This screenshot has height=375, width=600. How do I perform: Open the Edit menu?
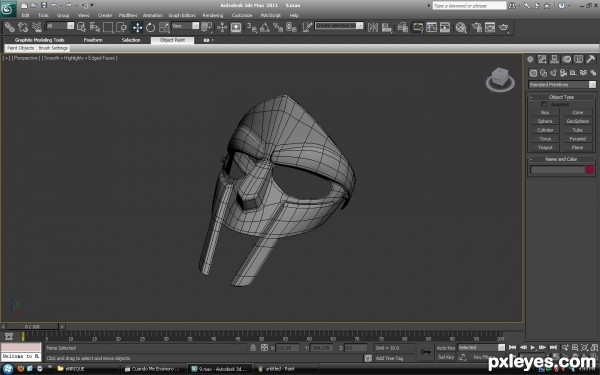[25, 15]
